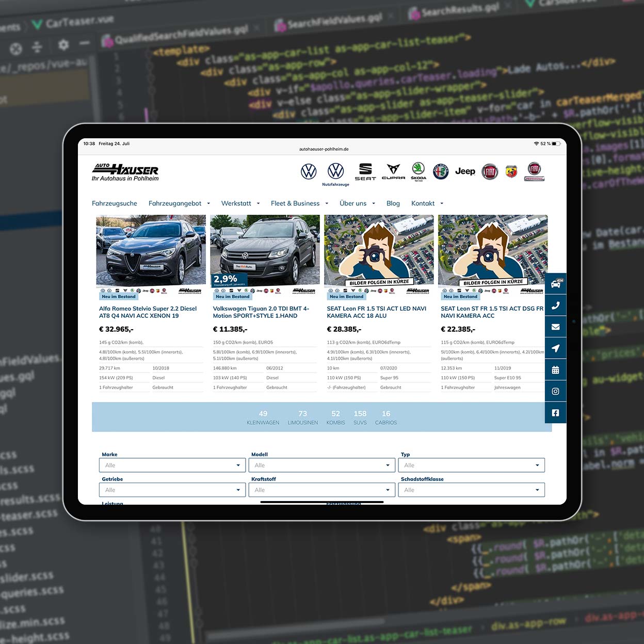Viewport: 644px width, 644px height.
Task: Visit Facebook via the sidebar icon
Action: pyautogui.click(x=556, y=413)
